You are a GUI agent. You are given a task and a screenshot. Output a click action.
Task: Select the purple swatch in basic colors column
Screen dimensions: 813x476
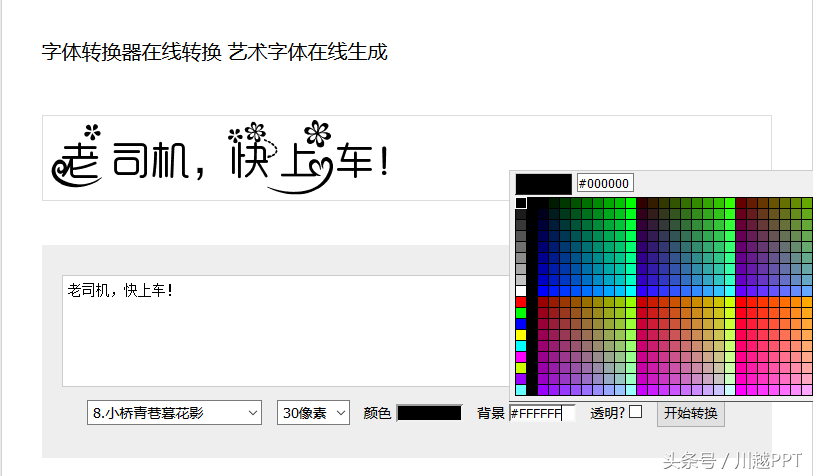click(x=521, y=379)
